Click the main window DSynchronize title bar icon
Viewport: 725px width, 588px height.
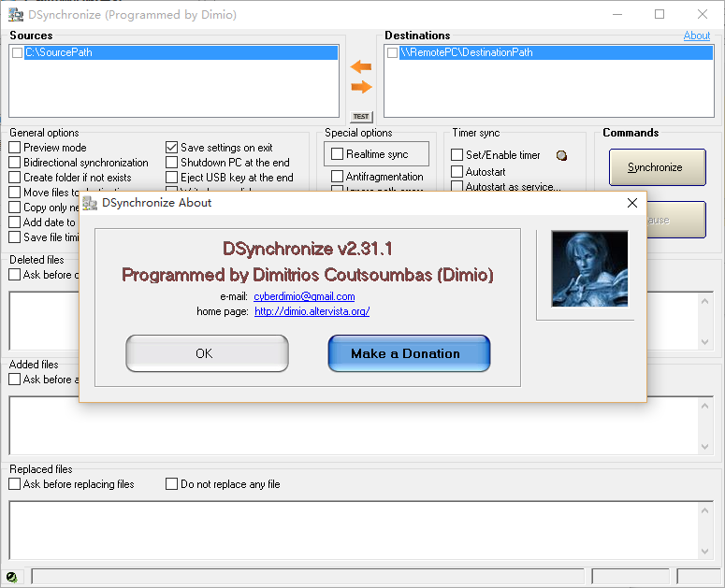15,15
